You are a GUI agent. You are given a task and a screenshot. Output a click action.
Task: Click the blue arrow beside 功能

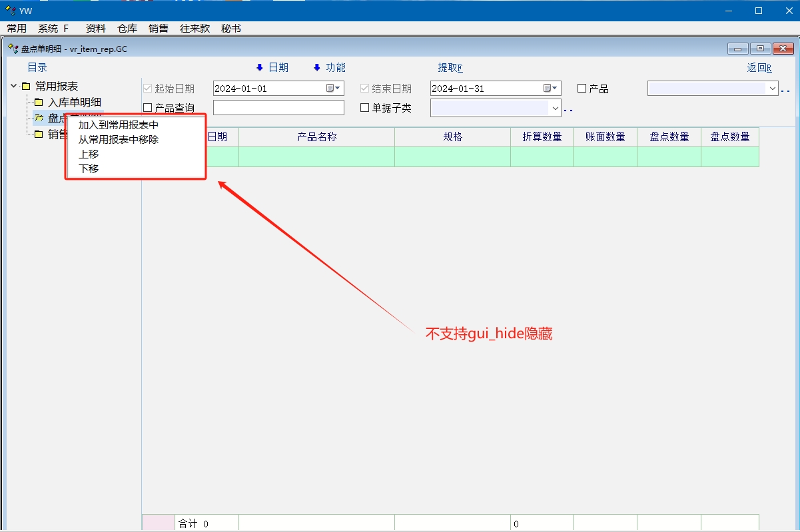[316, 68]
